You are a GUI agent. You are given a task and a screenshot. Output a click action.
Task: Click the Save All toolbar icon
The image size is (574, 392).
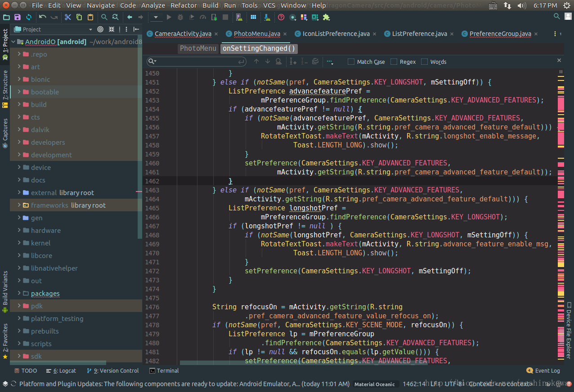[x=18, y=17]
